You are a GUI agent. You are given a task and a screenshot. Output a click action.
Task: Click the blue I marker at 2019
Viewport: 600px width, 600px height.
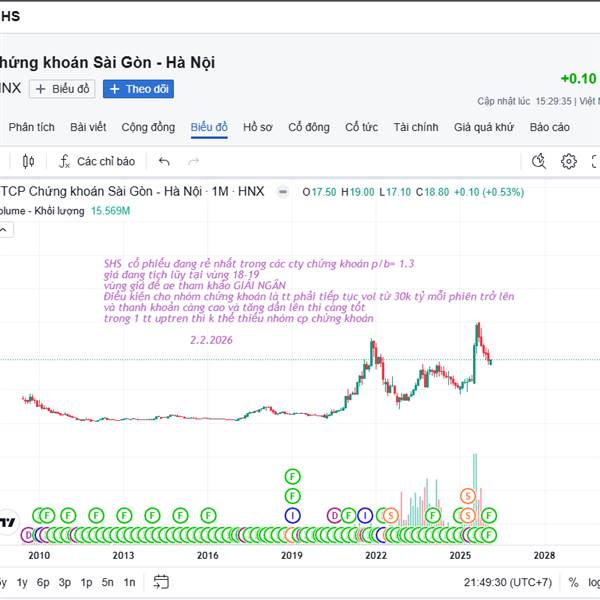[292, 515]
